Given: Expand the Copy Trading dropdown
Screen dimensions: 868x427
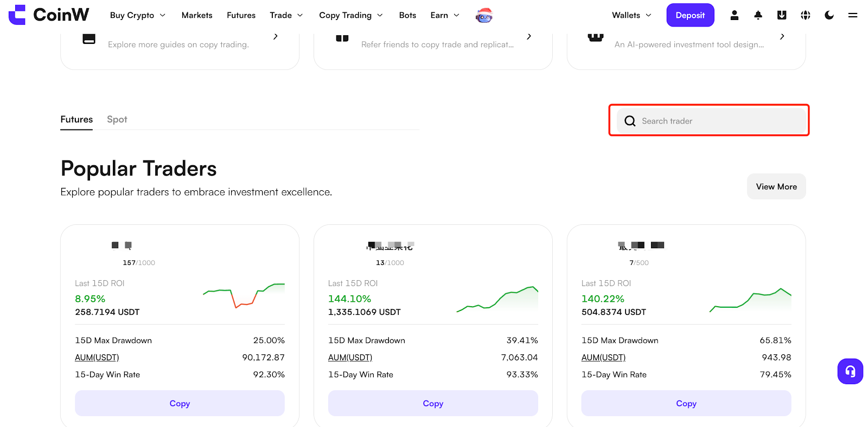Looking at the screenshot, I should (351, 15).
